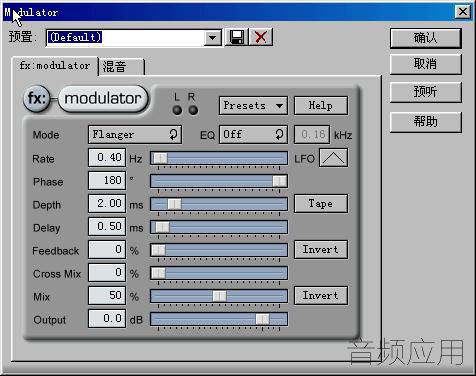The height and width of the screenshot is (376, 476).
Task: Open the Mode Flanger dropdown
Action: point(135,135)
